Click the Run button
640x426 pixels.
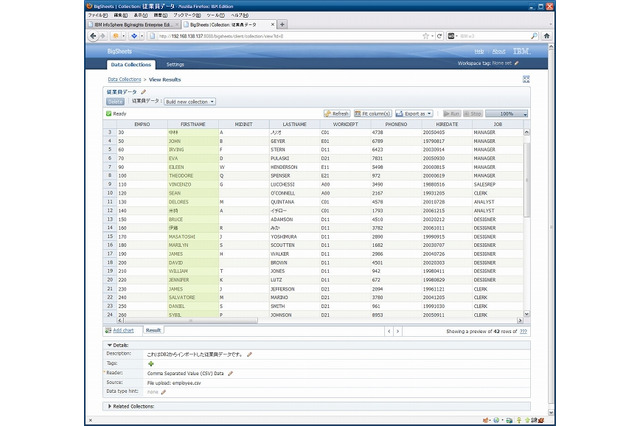[452, 113]
